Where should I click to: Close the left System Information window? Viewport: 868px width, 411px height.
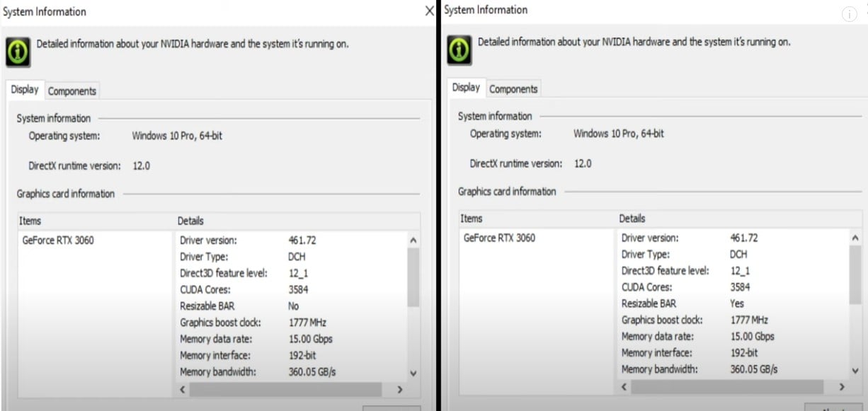coord(429,11)
